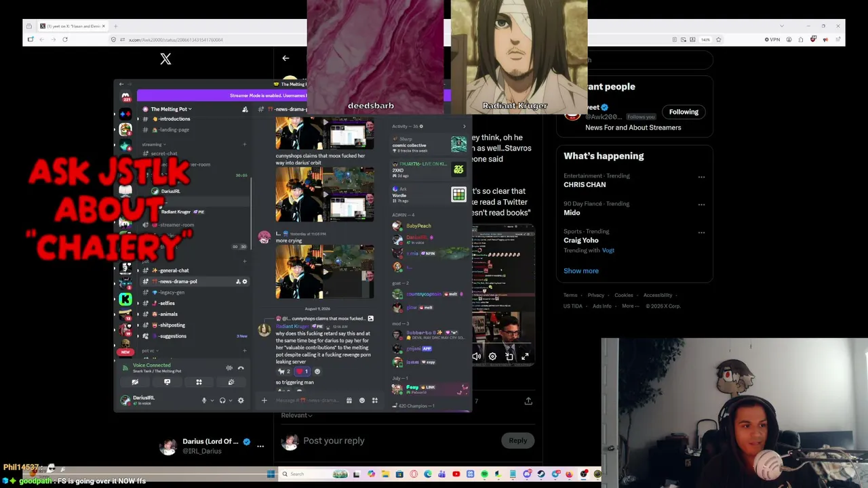The image size is (868, 488).
Task: Open the animals channel
Action: (195, 314)
